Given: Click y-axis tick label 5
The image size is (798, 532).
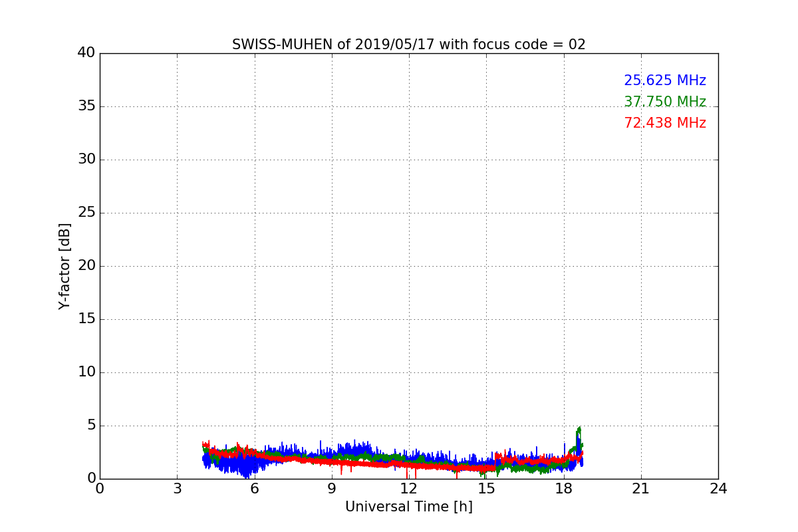Looking at the screenshot, I should [x=91, y=426].
